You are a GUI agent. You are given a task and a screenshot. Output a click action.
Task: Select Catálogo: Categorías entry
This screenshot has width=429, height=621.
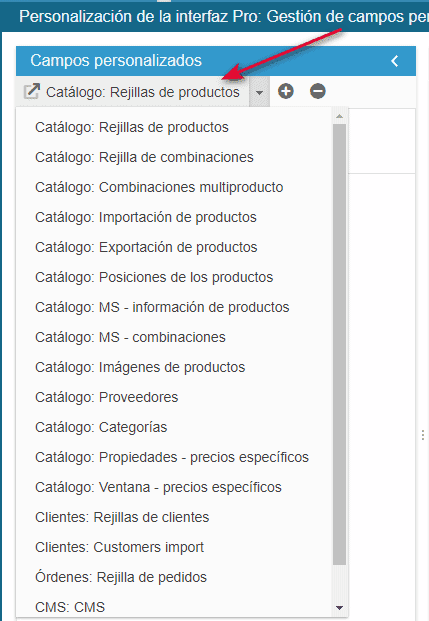tap(101, 427)
